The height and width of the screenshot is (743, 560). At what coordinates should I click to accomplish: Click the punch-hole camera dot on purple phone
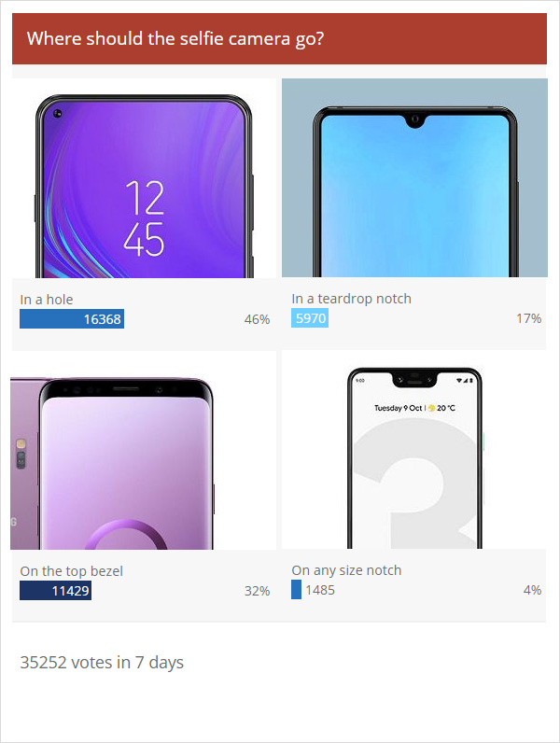click(57, 113)
